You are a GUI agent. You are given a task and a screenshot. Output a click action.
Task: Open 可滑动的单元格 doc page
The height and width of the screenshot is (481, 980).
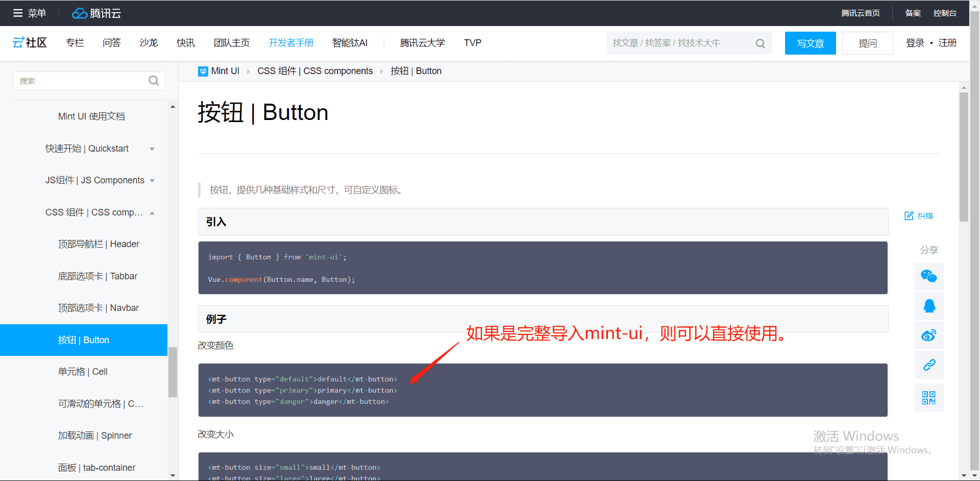tap(101, 404)
